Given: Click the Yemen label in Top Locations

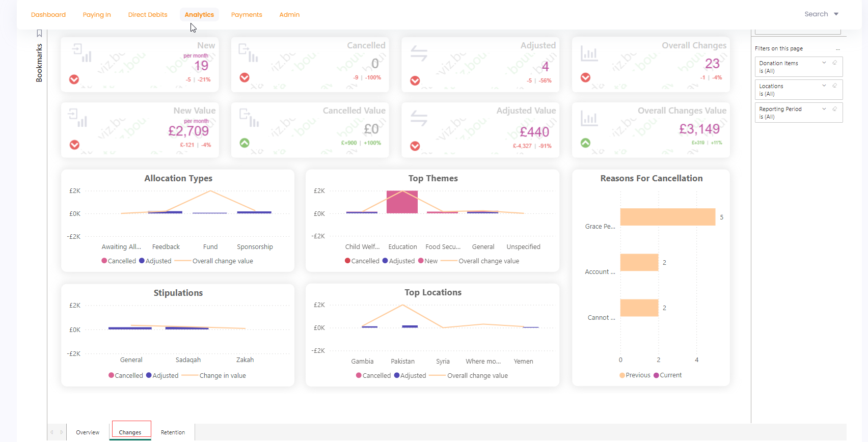Looking at the screenshot, I should pyautogui.click(x=523, y=361).
